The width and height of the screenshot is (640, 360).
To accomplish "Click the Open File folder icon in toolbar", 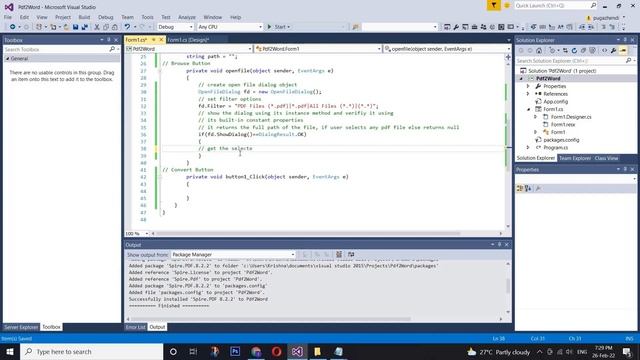I will point(66,27).
